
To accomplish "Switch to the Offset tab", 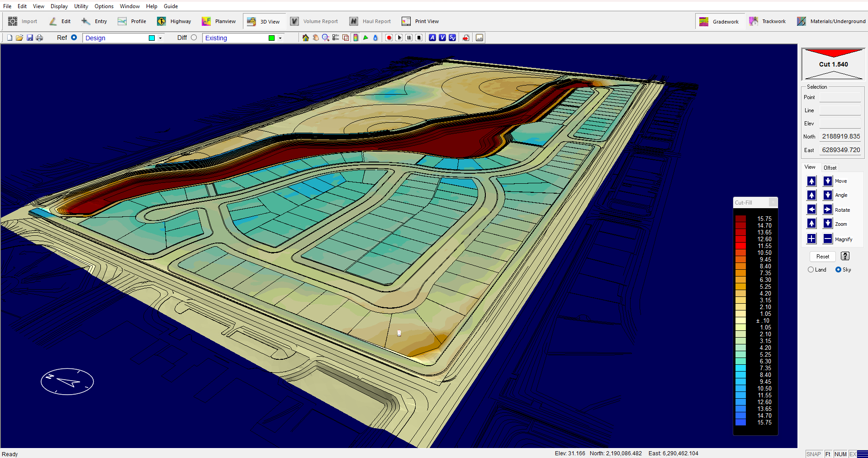I will 830,167.
